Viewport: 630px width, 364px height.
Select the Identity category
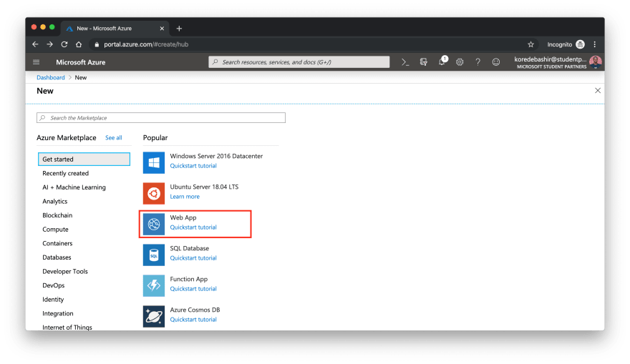[53, 300]
